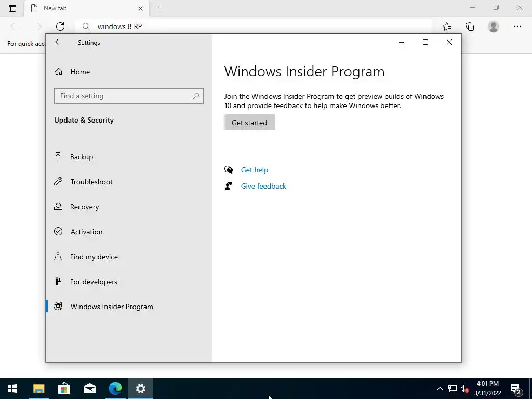Open the Get help link
The image size is (532, 399).
point(255,170)
